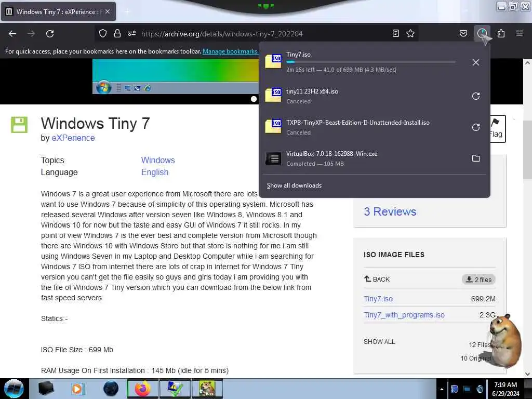
Task: Click the Flag button
Action: pos(497,129)
